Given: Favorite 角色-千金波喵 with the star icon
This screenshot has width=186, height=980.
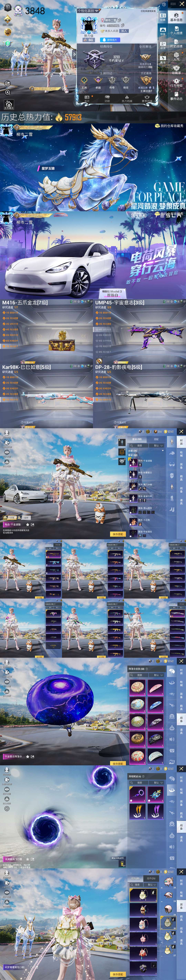Looking at the screenshot, I should 27,525.
